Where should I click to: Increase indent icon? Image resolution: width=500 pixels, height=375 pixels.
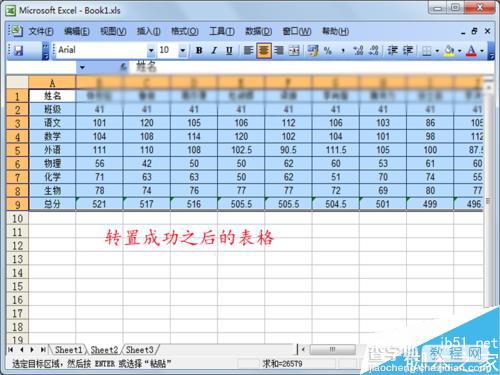click(408, 51)
